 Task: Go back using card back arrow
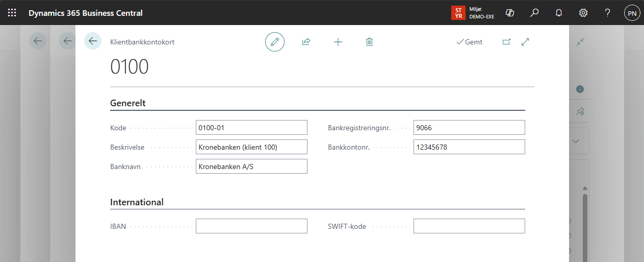[x=92, y=41]
